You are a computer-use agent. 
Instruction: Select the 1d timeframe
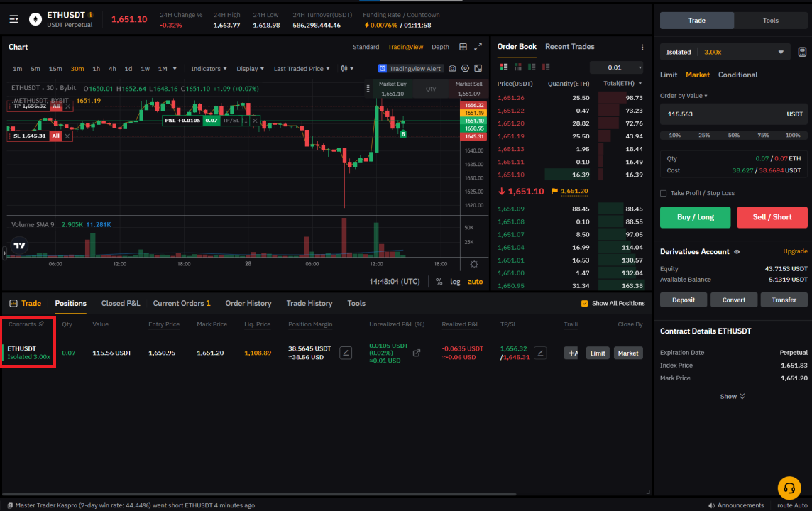click(x=128, y=68)
